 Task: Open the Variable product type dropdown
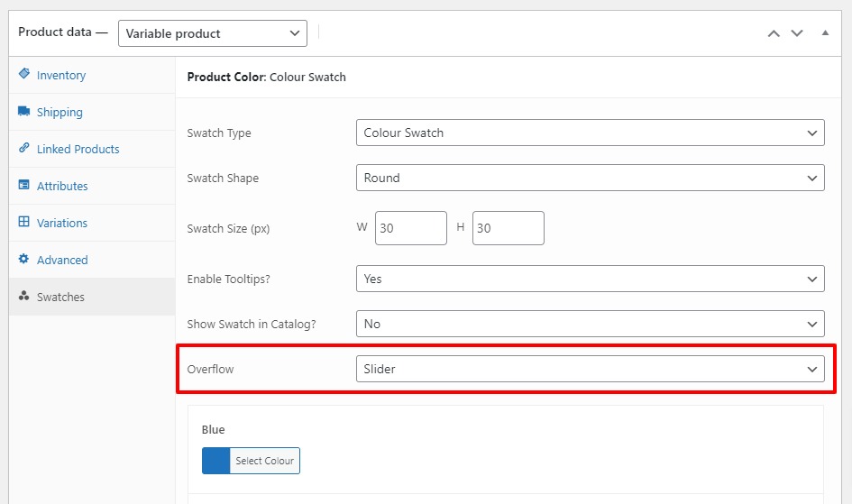[x=213, y=33]
